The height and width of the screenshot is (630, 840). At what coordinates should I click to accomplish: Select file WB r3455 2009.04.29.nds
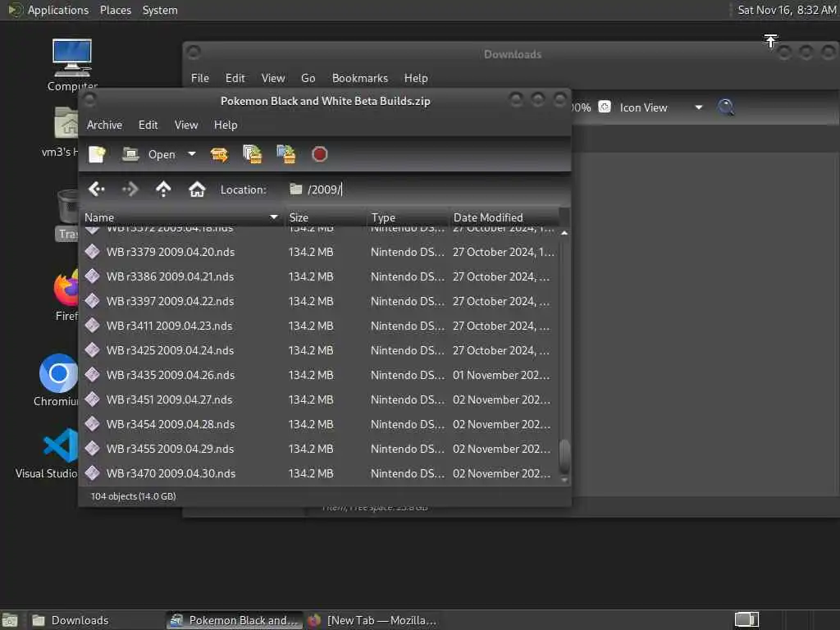[319, 449]
